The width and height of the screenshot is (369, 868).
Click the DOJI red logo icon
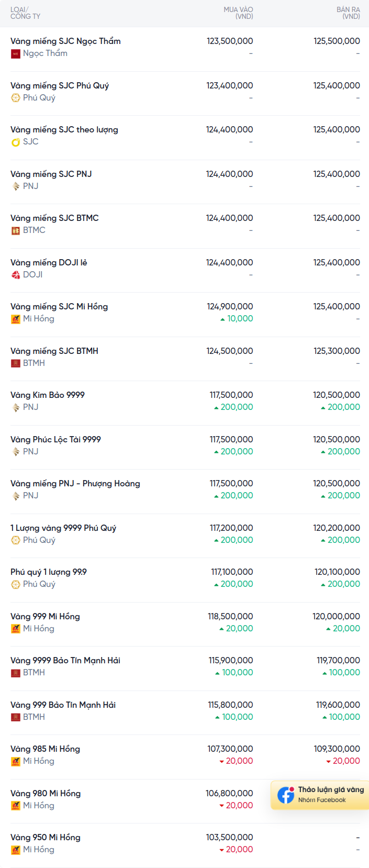(x=16, y=275)
